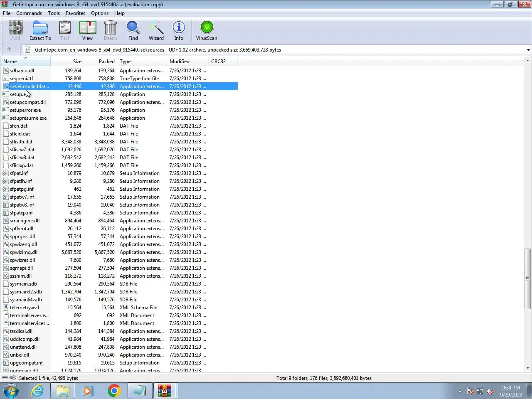Click the WinRAR taskbar button
This screenshot has height=399, width=532.
[x=165, y=391]
